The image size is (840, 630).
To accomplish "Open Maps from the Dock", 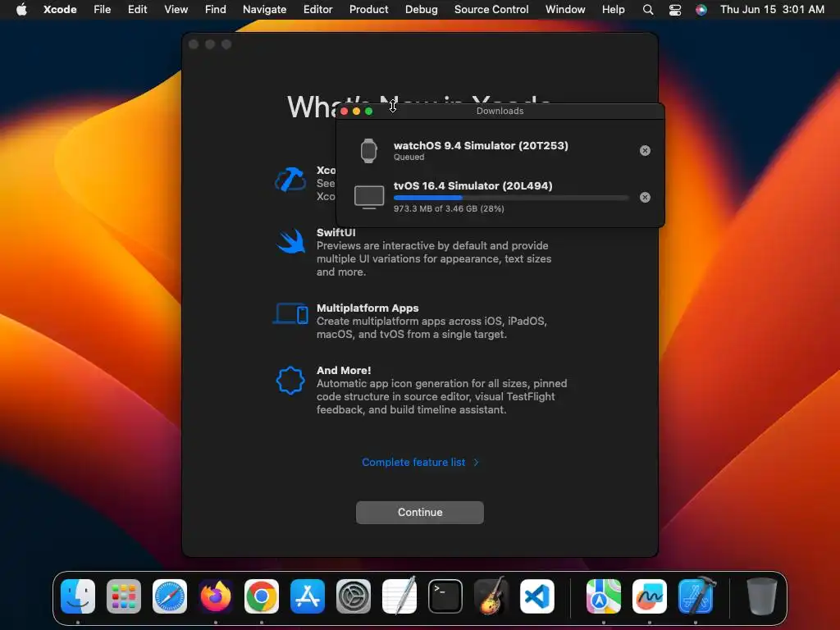I will [604, 596].
